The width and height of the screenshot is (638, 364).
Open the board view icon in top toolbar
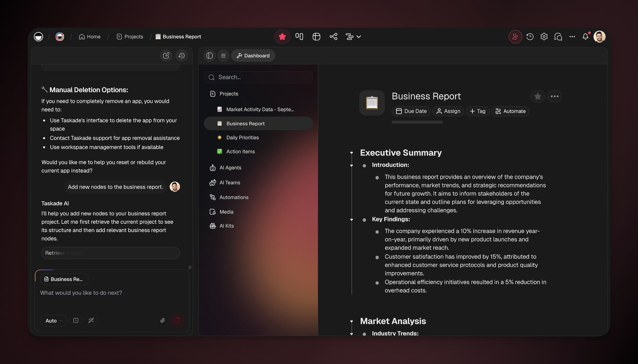tap(299, 37)
